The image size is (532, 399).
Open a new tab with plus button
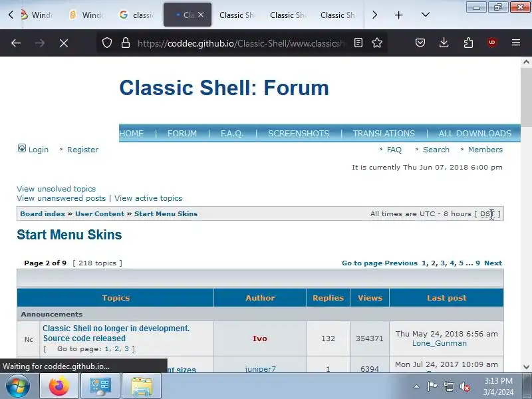coord(398,15)
